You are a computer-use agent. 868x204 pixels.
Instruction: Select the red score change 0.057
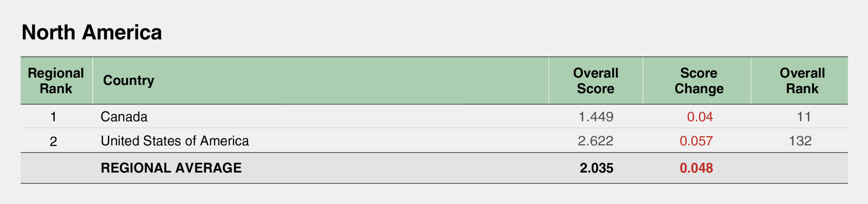click(x=696, y=141)
